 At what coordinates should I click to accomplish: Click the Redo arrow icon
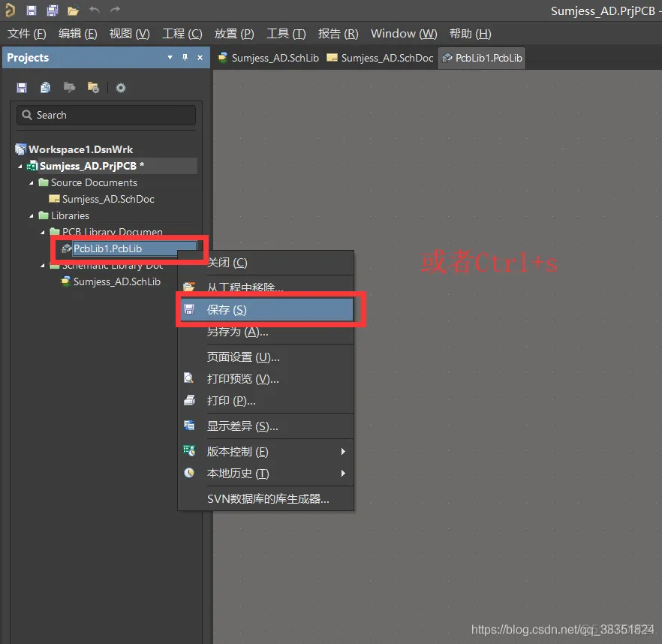116,11
